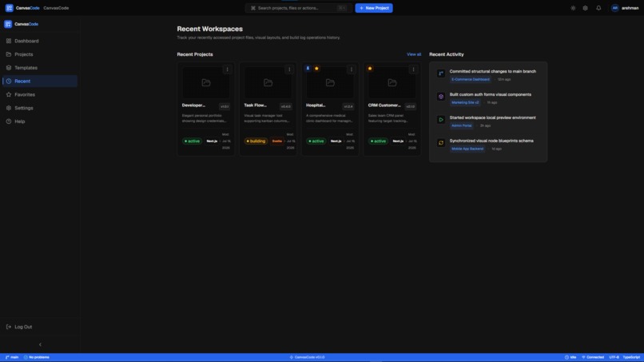Click the building status badge on Task Flow

(256, 141)
